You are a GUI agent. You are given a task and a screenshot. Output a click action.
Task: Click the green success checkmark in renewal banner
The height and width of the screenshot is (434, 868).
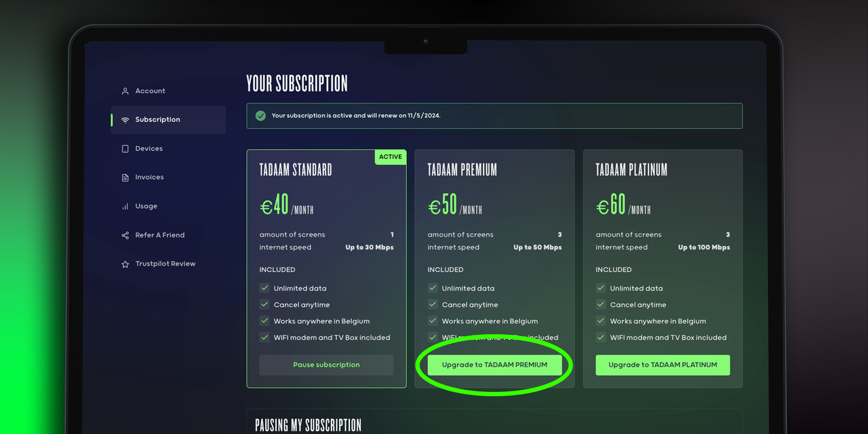[260, 116]
